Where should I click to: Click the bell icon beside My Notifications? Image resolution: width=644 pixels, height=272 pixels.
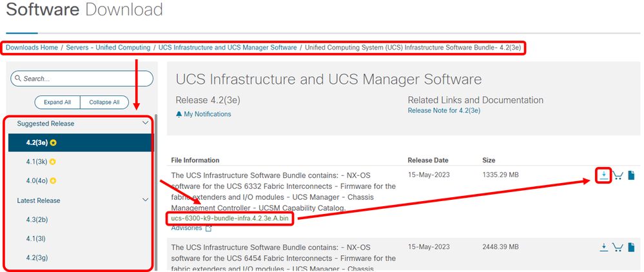tap(179, 114)
